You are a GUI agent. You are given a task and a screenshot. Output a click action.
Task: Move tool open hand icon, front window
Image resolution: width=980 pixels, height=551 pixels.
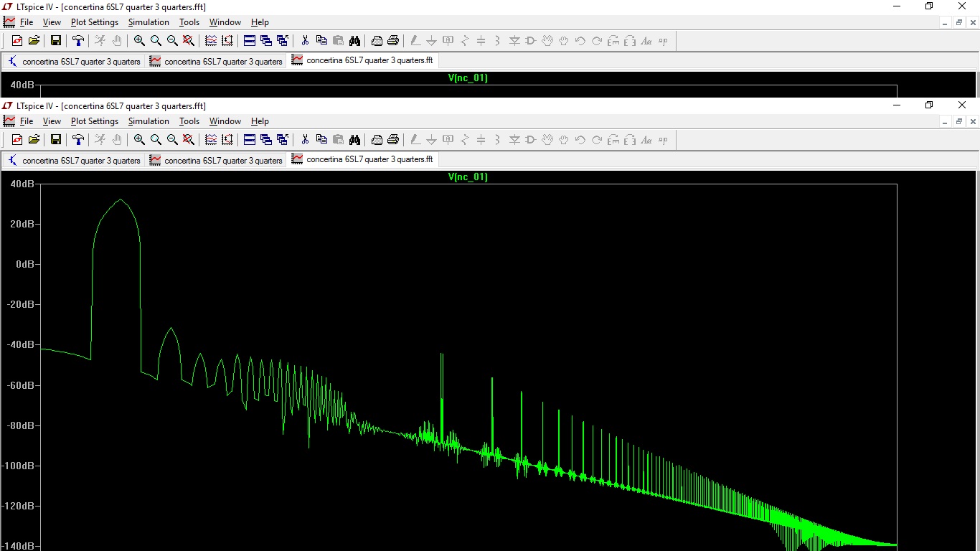(547, 140)
